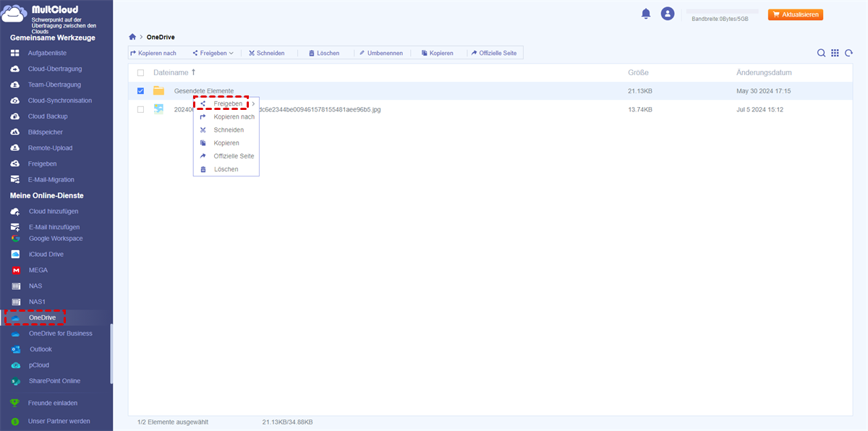868x431 pixels.
Task: Sort by Dateiname column
Action: click(x=174, y=73)
